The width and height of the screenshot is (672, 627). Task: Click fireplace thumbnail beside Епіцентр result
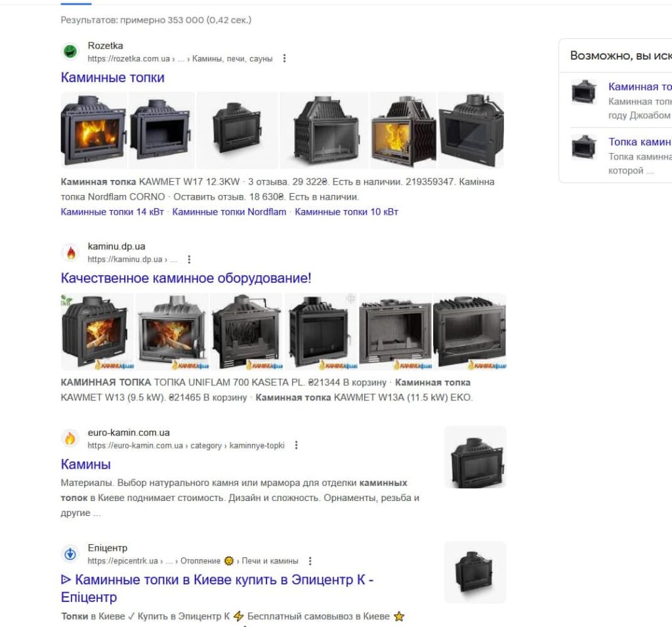pos(475,573)
